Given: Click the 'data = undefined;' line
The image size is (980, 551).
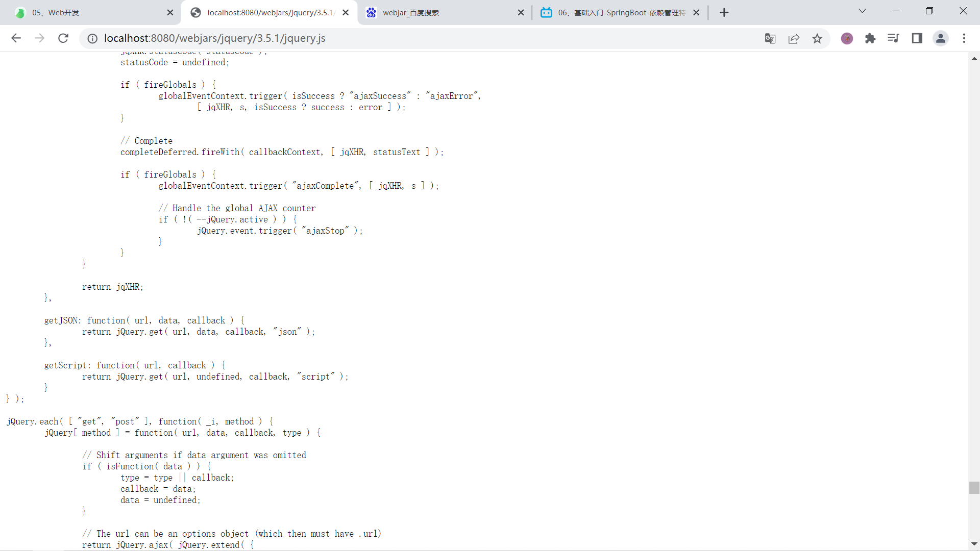Looking at the screenshot, I should click(x=160, y=500).
